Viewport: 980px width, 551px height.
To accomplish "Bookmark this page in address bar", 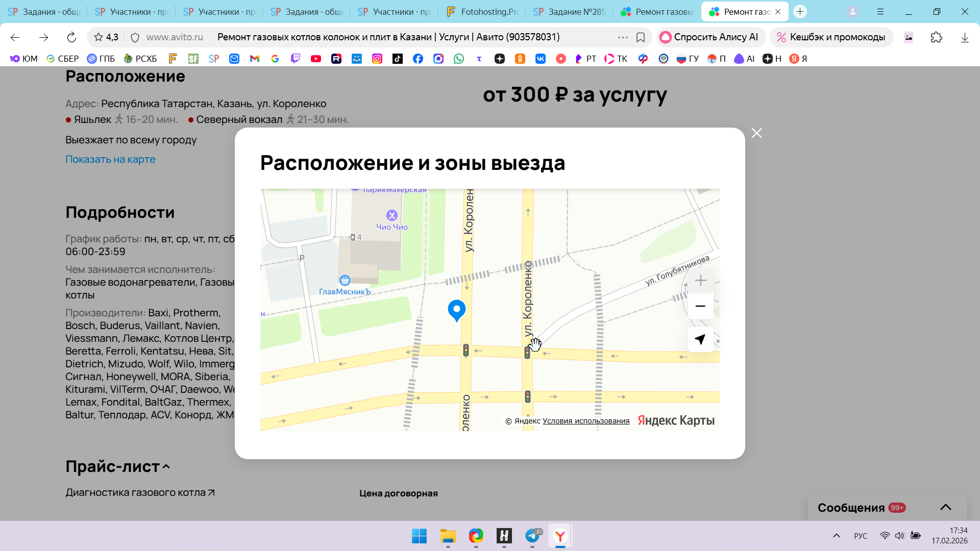I will tap(641, 37).
